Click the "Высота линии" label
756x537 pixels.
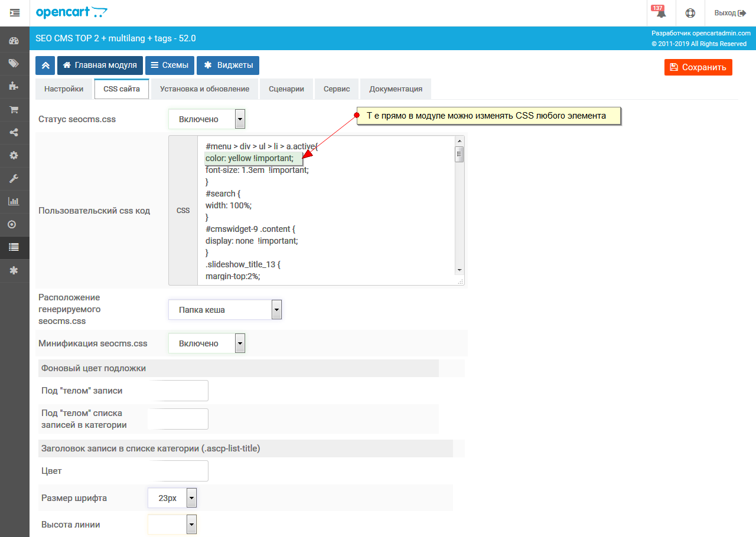click(70, 524)
